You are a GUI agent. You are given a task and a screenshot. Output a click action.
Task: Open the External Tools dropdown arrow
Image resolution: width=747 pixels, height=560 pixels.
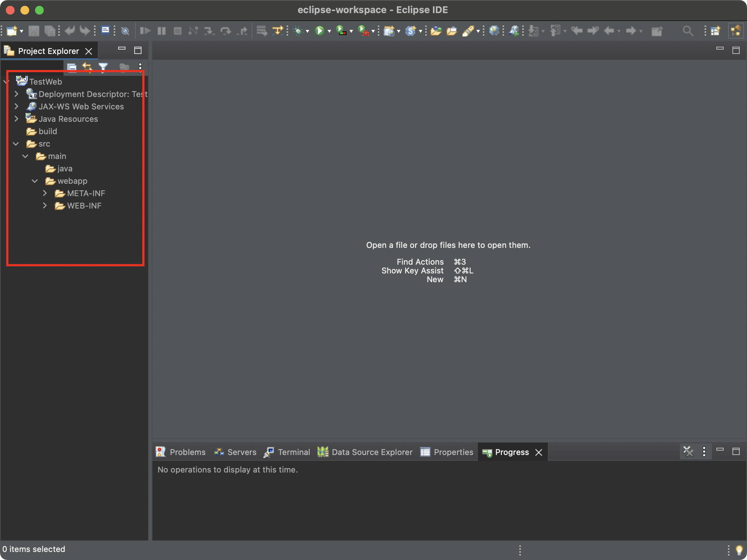(x=373, y=31)
